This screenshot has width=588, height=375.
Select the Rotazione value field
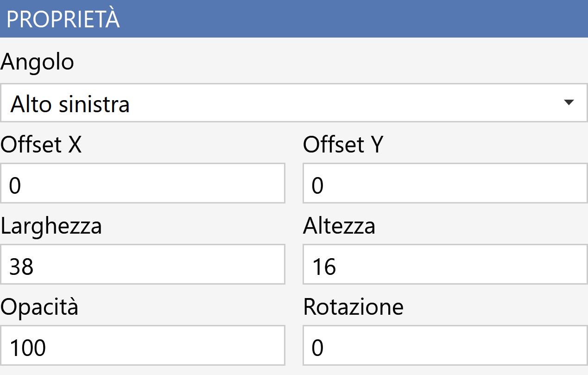[x=445, y=345]
